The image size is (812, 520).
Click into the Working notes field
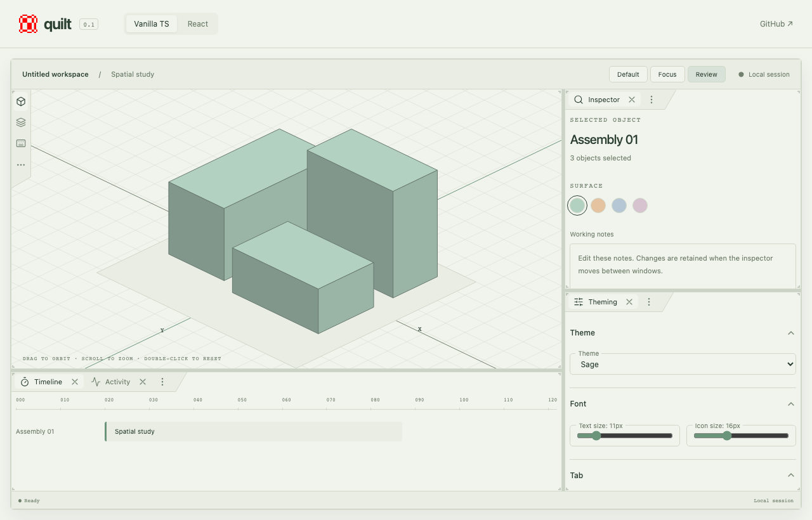tap(683, 266)
